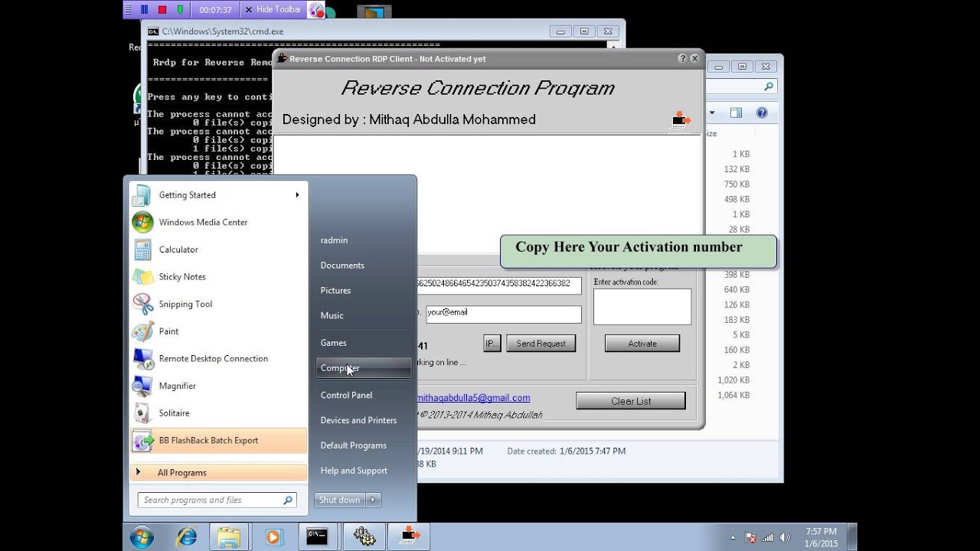This screenshot has width=980, height=551.
Task: Click the Send Request button
Action: click(x=541, y=344)
